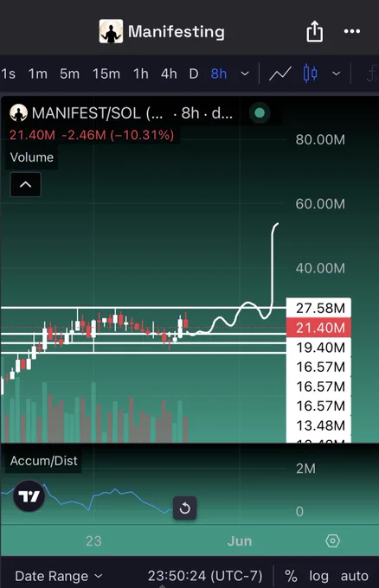The image size is (379, 588).
Task: Click the Accum/Dist indicator label
Action: click(x=43, y=461)
